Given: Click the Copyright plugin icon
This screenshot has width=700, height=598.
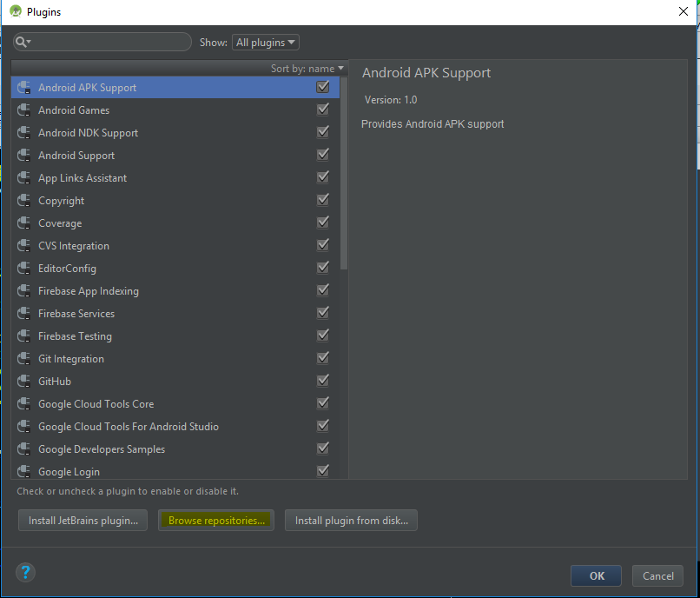Looking at the screenshot, I should (x=23, y=201).
